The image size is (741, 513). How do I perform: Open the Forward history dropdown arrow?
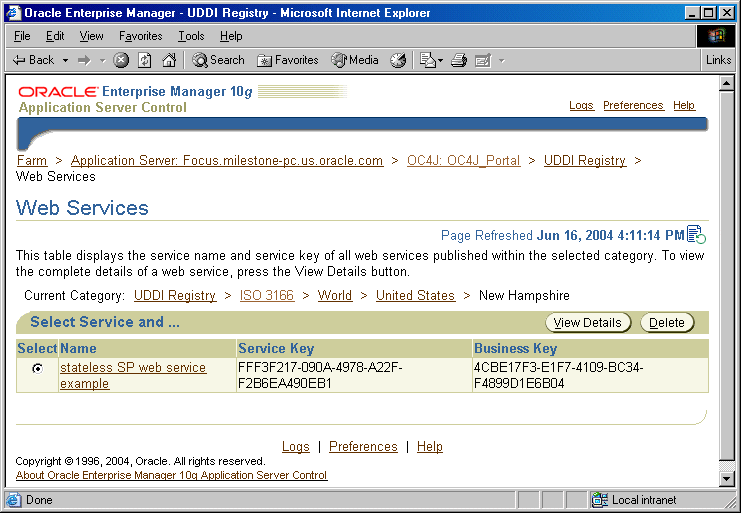click(x=103, y=60)
